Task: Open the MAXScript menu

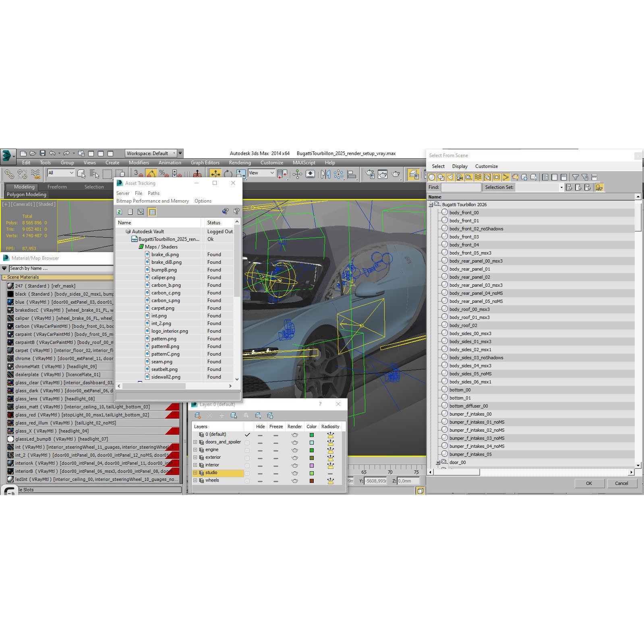Action: [304, 163]
